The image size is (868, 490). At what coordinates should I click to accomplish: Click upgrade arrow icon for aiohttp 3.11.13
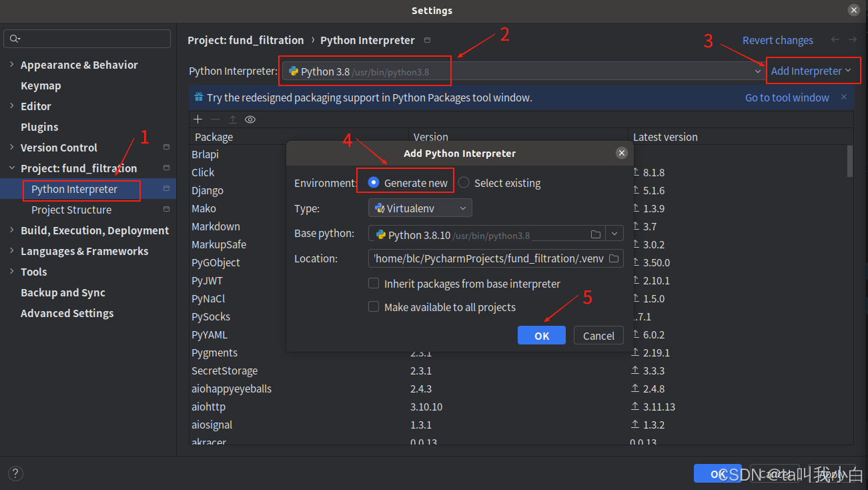[x=635, y=407]
